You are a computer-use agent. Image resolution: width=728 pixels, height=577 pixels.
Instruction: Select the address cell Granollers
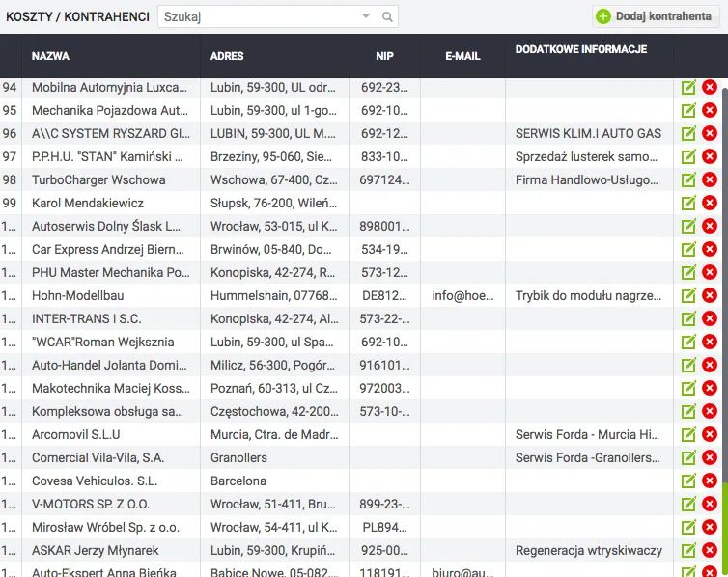pyautogui.click(x=274, y=457)
